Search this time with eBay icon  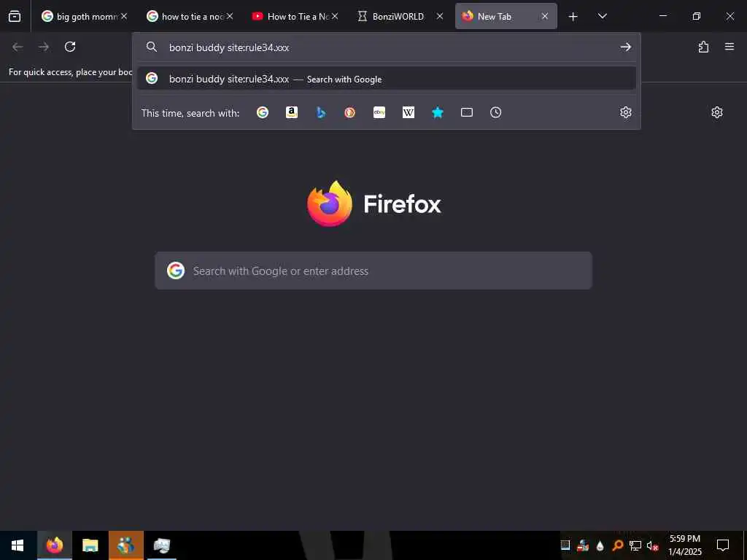tap(379, 112)
